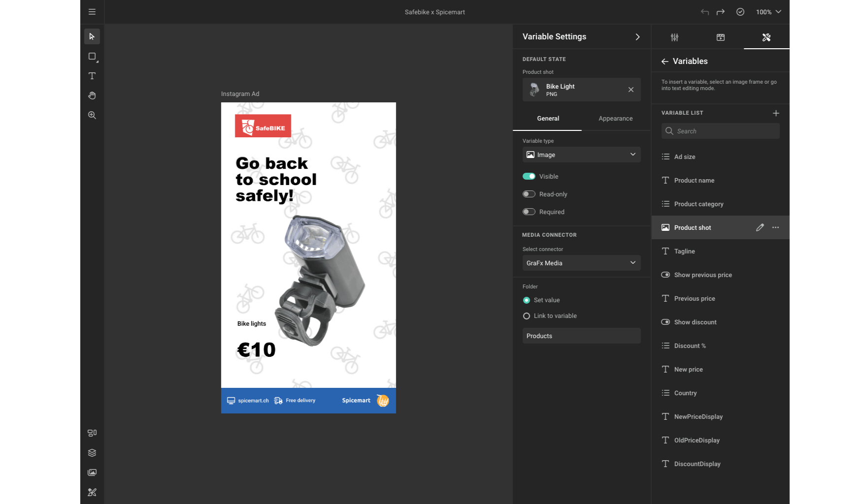Add a new variable with plus icon
The image size is (868, 504).
776,113
